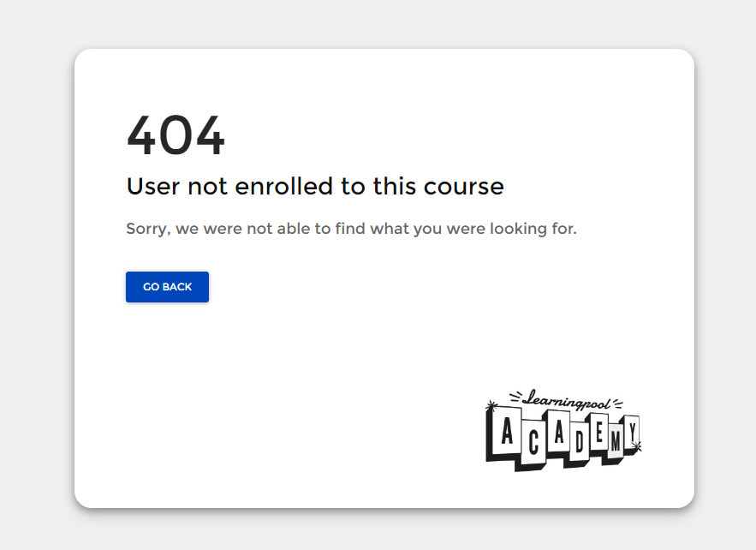Viewport: 756px width, 550px height.
Task: Click the BACK word inside blue button
Action: click(177, 287)
